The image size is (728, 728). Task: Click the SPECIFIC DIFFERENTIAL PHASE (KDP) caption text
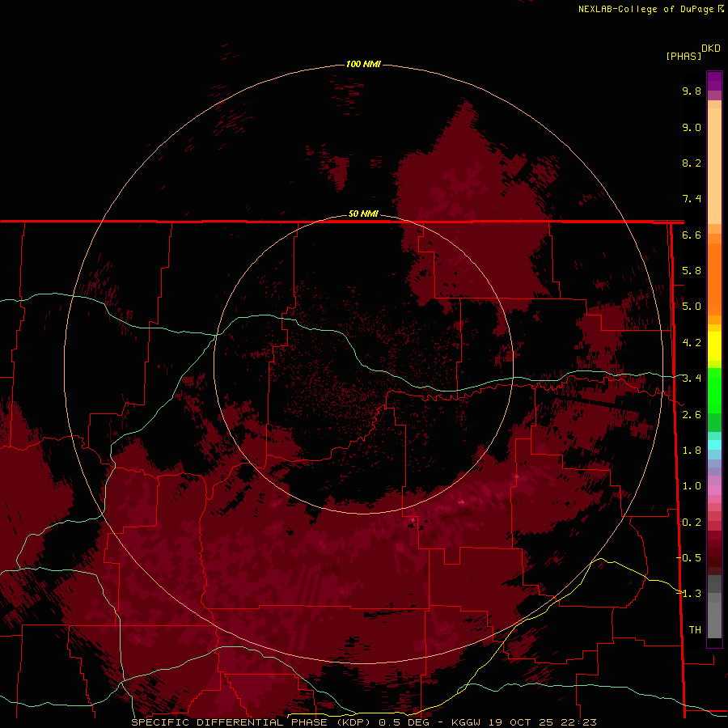point(251,722)
